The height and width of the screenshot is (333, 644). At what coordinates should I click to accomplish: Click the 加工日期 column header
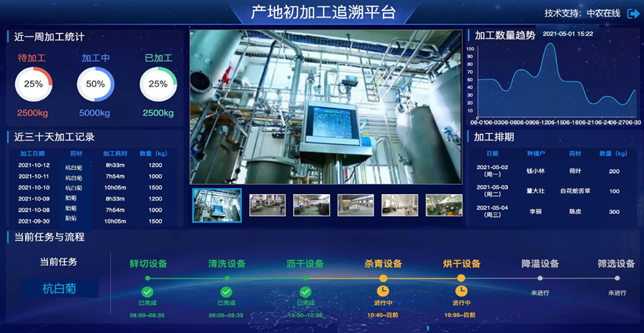pos(32,154)
